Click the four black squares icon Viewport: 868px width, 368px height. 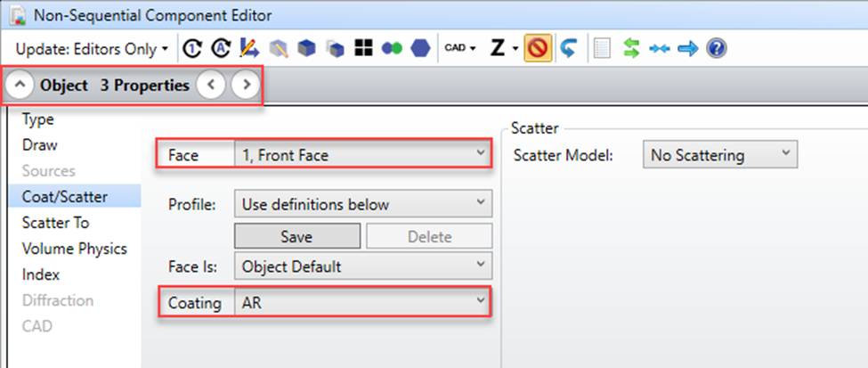(x=362, y=48)
